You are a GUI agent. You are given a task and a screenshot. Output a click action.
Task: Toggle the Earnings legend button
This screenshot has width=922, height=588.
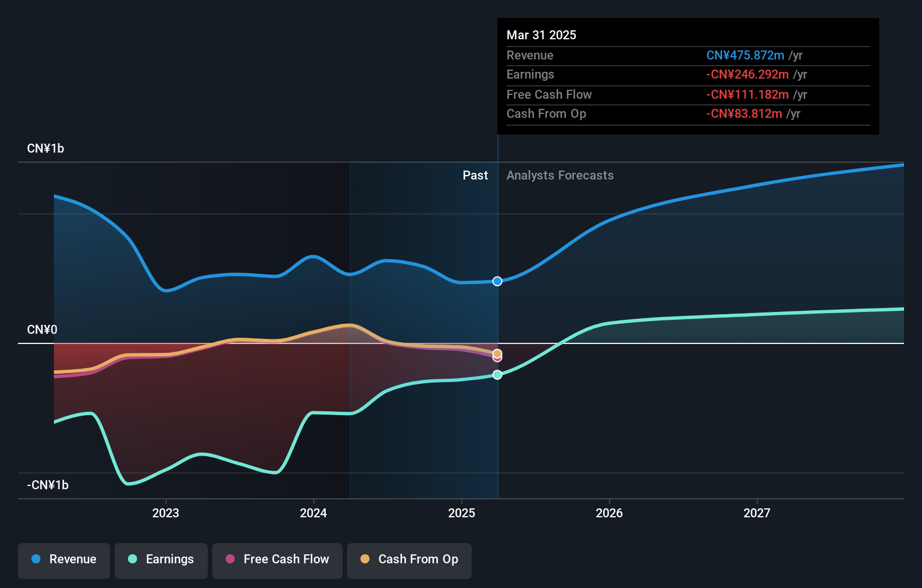pyautogui.click(x=161, y=561)
